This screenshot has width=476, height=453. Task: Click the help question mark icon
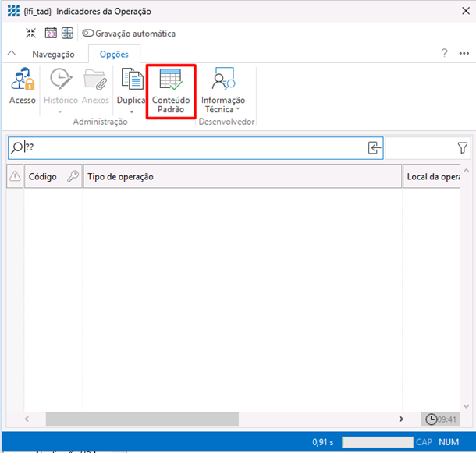coord(444,54)
